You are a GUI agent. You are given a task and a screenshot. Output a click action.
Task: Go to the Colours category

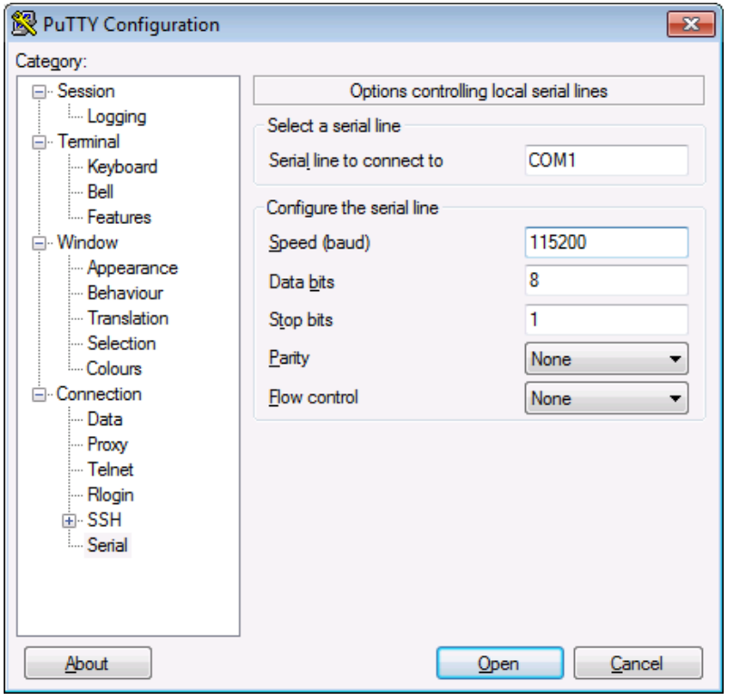coord(114,369)
